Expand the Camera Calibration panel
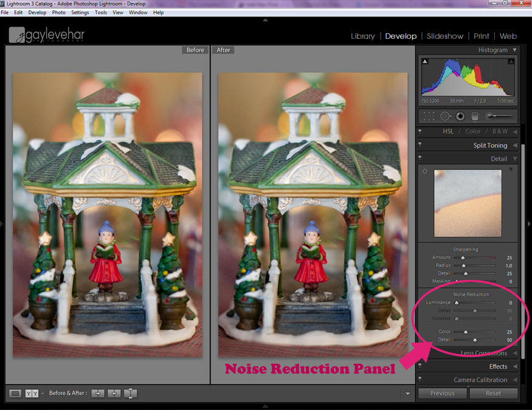 (514, 380)
